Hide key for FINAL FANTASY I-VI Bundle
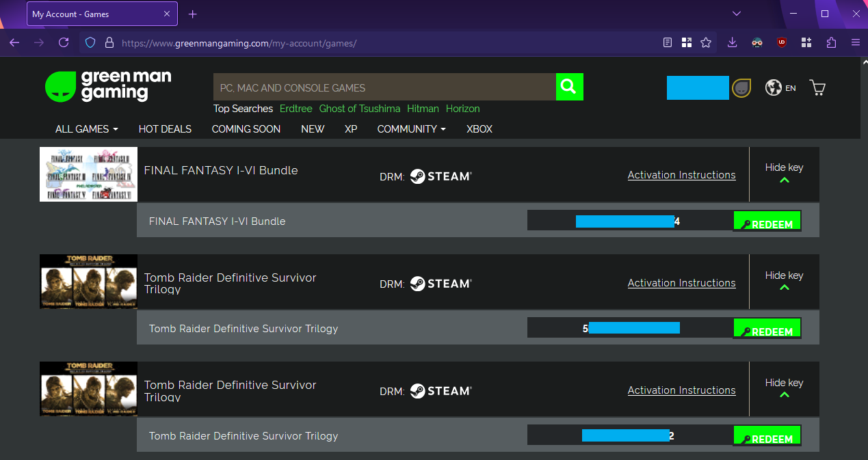 coord(785,174)
